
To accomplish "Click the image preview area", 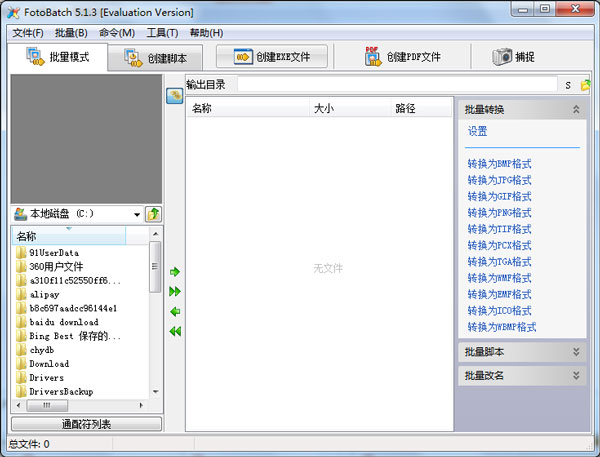I will [86, 139].
